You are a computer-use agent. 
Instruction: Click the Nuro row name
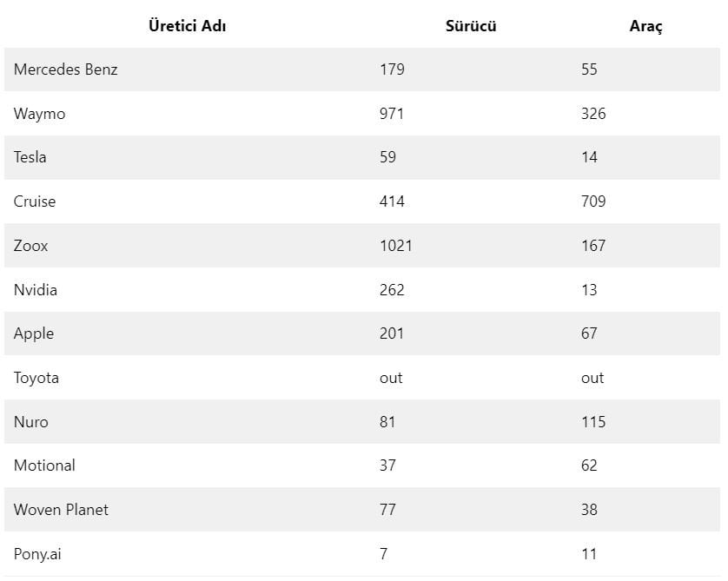coord(31,422)
